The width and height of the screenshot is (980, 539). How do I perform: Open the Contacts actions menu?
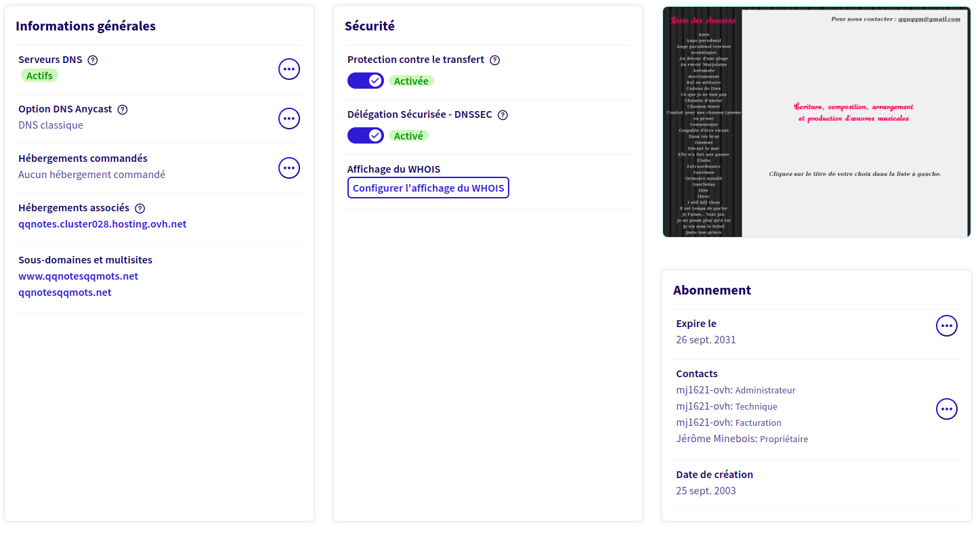coord(946,409)
